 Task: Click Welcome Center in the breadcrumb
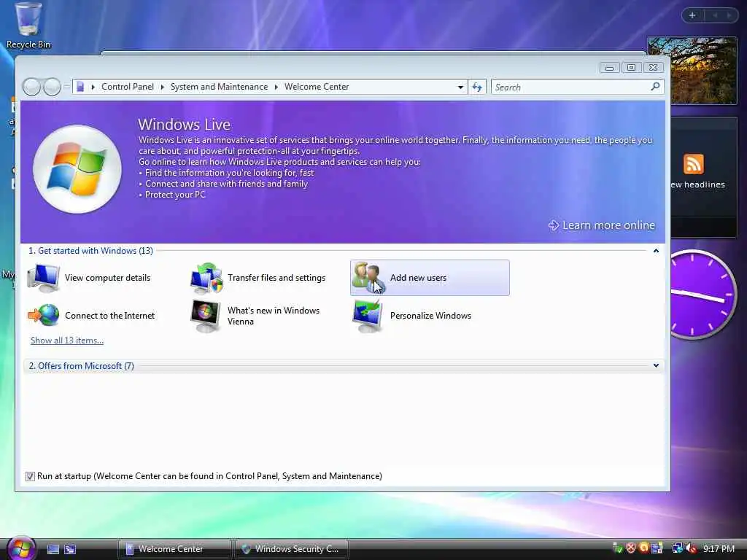tap(317, 87)
